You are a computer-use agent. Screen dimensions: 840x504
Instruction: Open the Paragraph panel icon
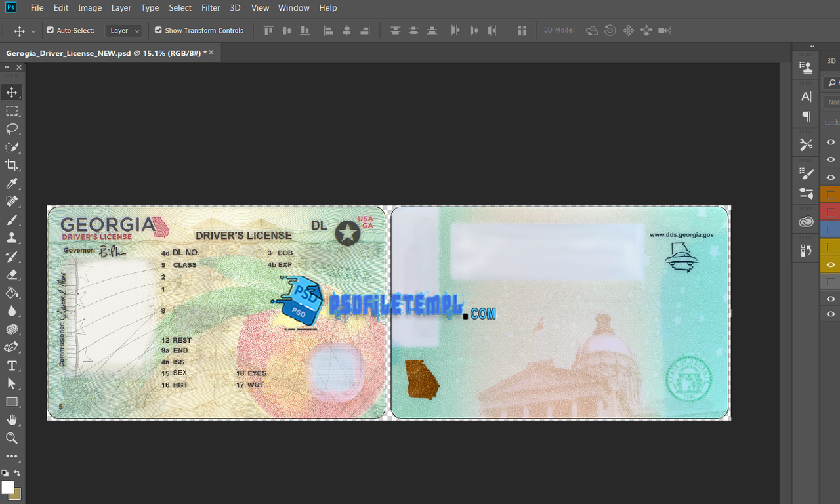click(x=807, y=117)
